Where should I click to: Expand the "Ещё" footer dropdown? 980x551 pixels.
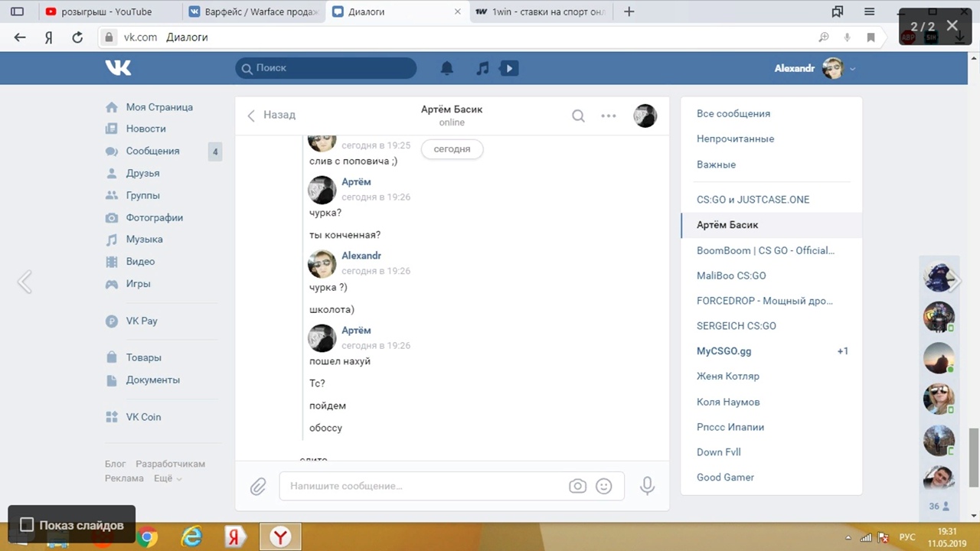pos(168,478)
